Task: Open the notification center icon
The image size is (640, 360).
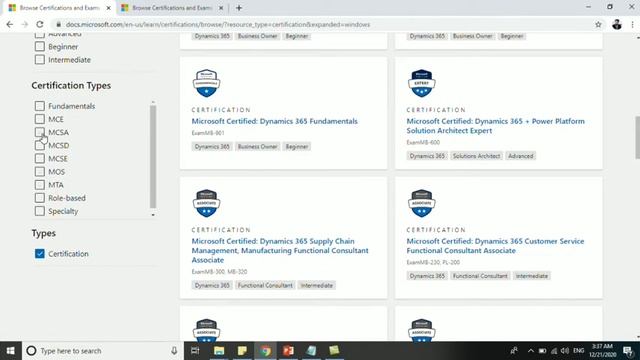Action: pos(629,351)
